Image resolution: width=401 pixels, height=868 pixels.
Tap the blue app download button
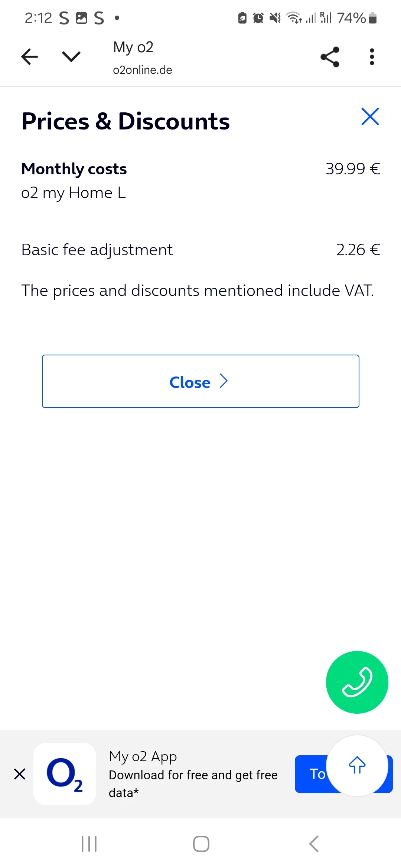[x=312, y=774]
